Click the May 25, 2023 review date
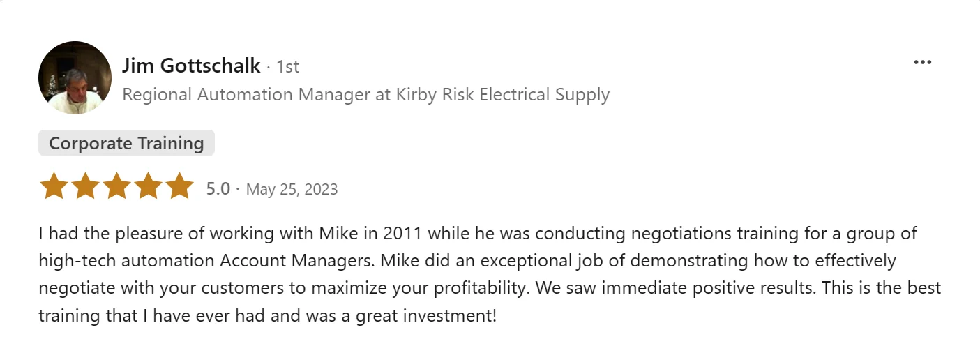The image size is (980, 346). 292,189
